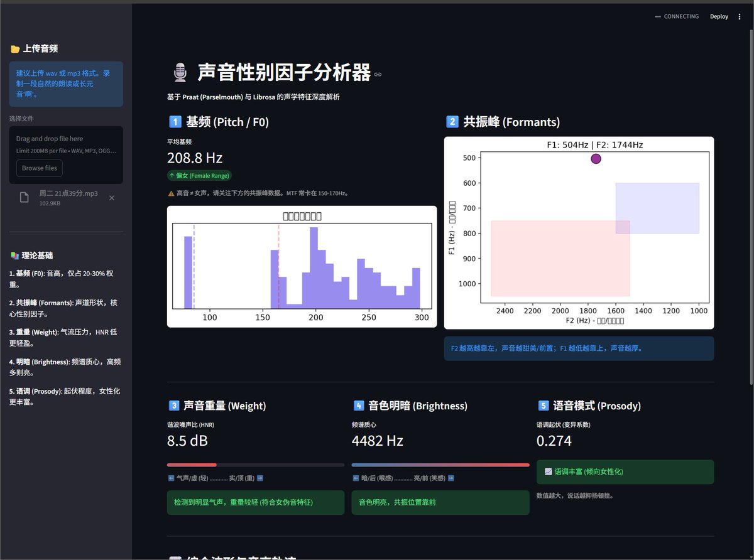The height and width of the screenshot is (560, 754).
Task: Click the 208.8 Hz pitch value
Action: [195, 158]
